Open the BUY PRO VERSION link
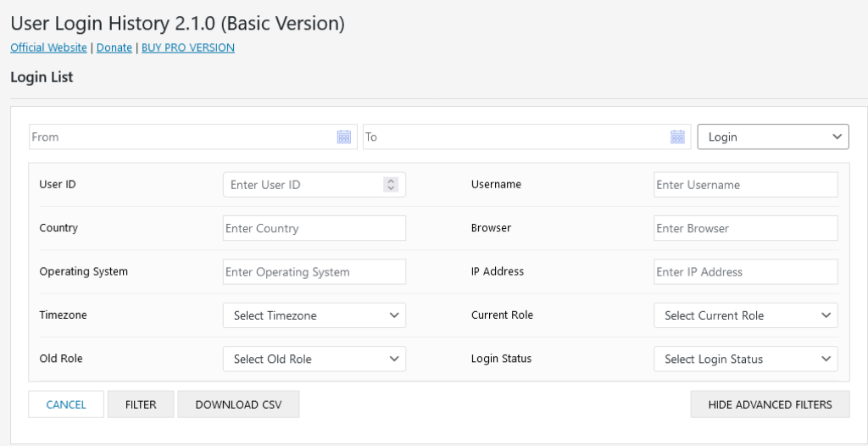Viewport: 868px width, 446px height. click(x=188, y=47)
